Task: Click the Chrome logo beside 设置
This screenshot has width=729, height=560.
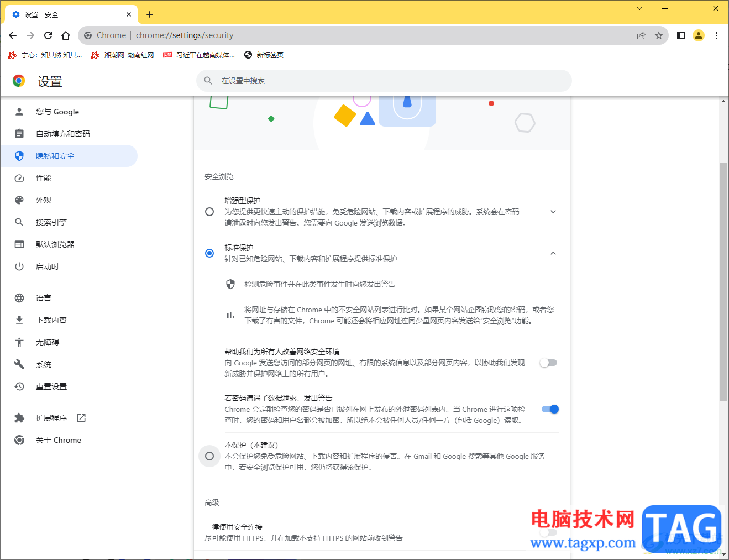Action: (19, 81)
